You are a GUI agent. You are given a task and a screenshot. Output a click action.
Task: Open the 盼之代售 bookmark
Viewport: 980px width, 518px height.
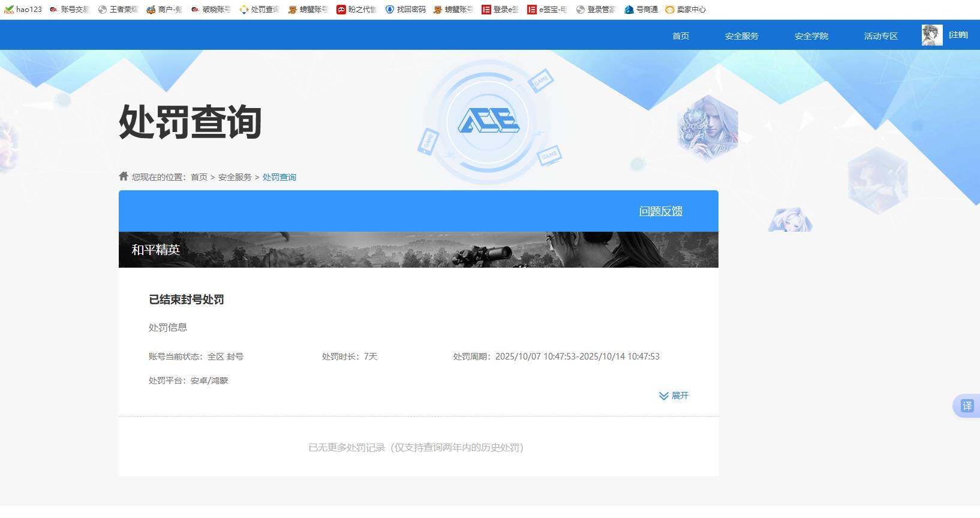(356, 9)
